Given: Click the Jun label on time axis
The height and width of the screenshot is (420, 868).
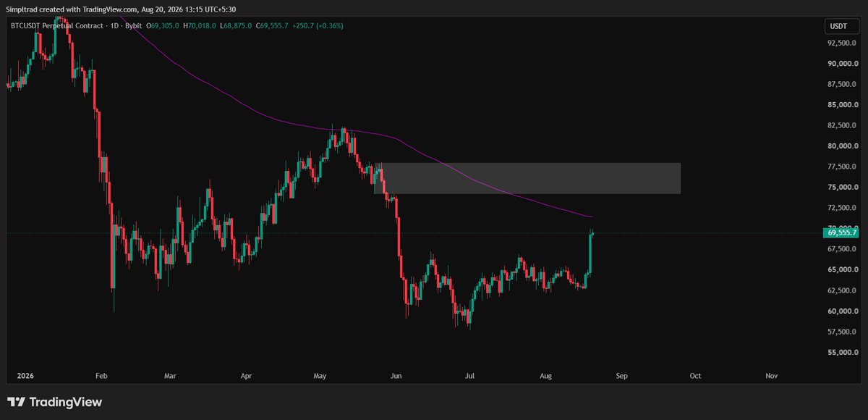Looking at the screenshot, I should pos(396,376).
